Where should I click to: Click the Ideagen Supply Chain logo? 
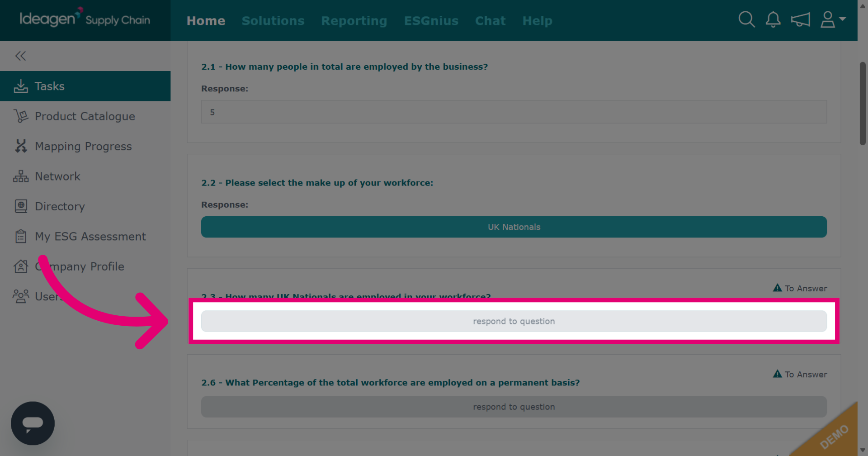(85, 18)
